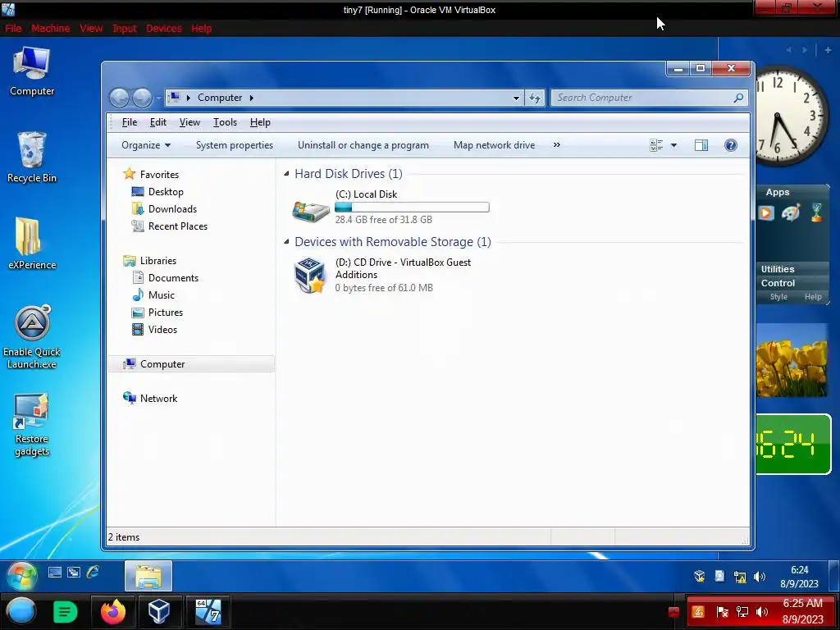840x630 pixels.
Task: Click the tiny7 VM host taskbar icon
Action: 208,612
